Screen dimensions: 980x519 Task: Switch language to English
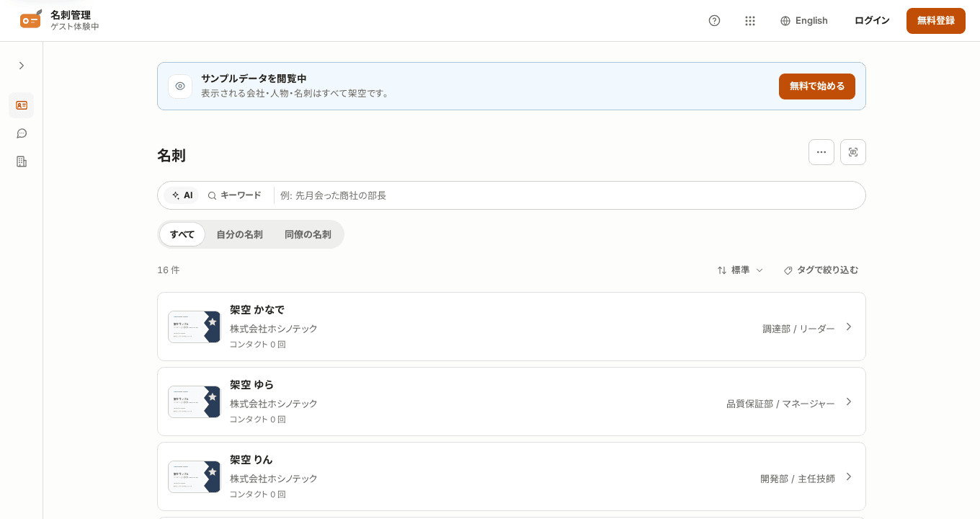804,21
